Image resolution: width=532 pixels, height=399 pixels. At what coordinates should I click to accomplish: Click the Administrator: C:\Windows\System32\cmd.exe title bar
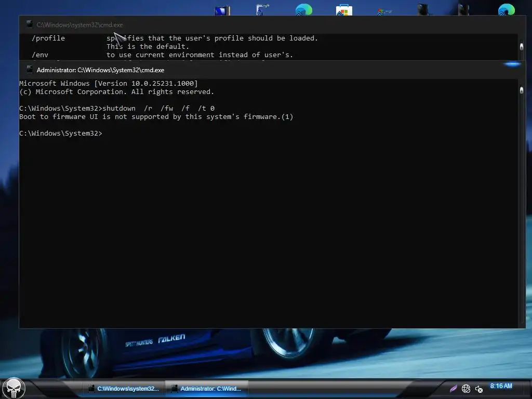tap(271, 70)
